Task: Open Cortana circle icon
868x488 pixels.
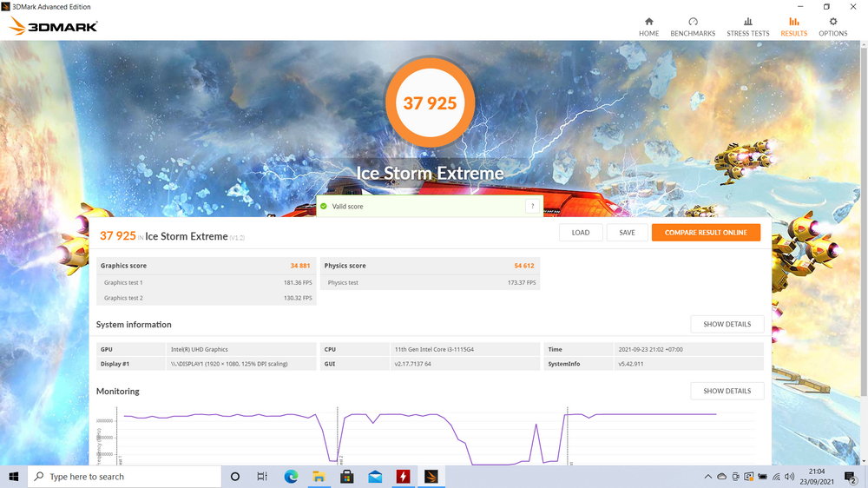Action: pos(234,477)
